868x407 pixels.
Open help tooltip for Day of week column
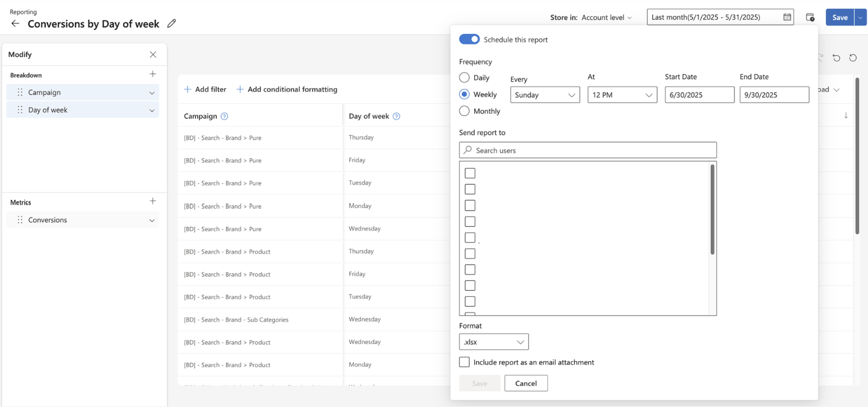tap(396, 116)
